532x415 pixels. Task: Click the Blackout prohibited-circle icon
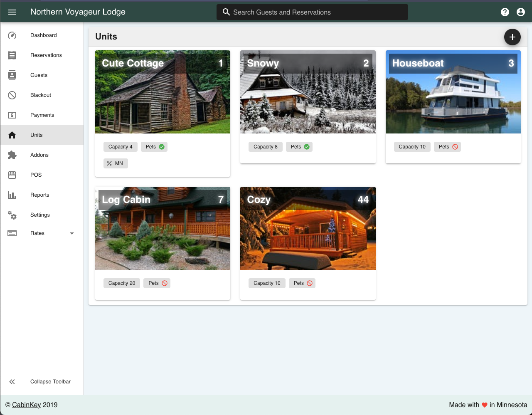12,95
